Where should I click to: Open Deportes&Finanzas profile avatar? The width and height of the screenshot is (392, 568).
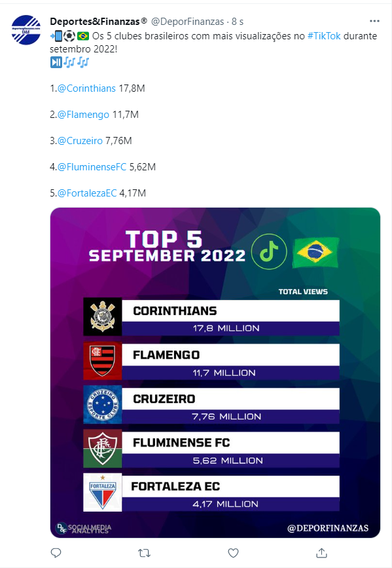point(26,29)
